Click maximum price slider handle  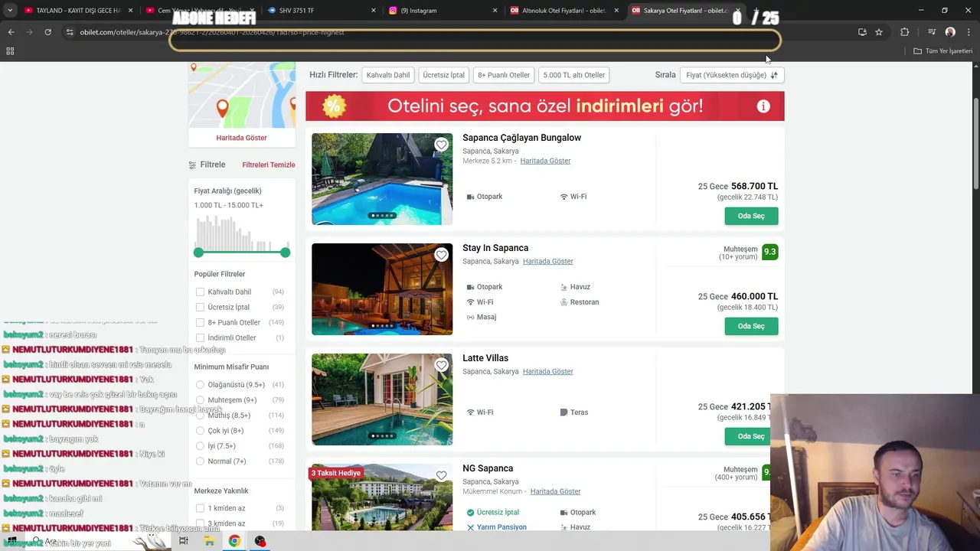(285, 253)
